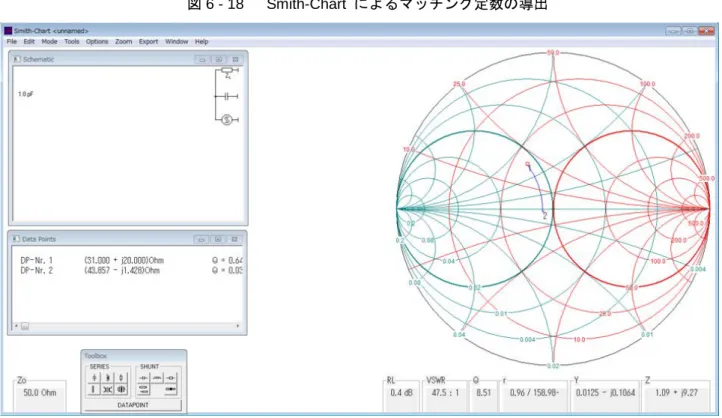
Task: Select the third icon in SHUNT top row
Action: (x=170, y=377)
